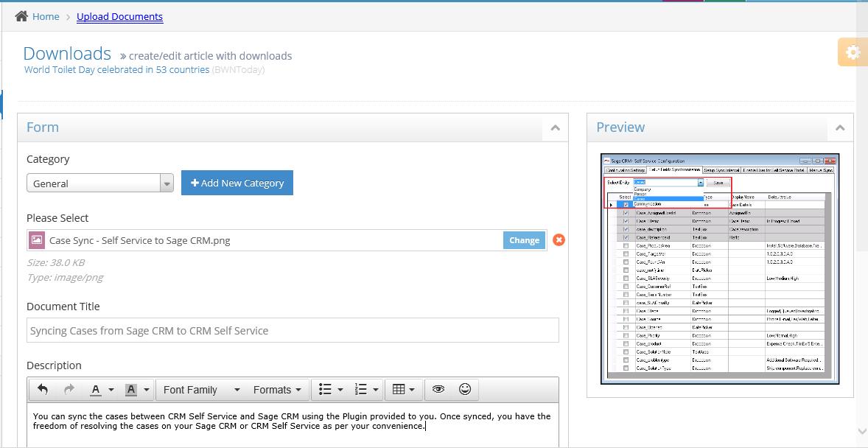Click the World Toilet Day news headline

point(117,70)
